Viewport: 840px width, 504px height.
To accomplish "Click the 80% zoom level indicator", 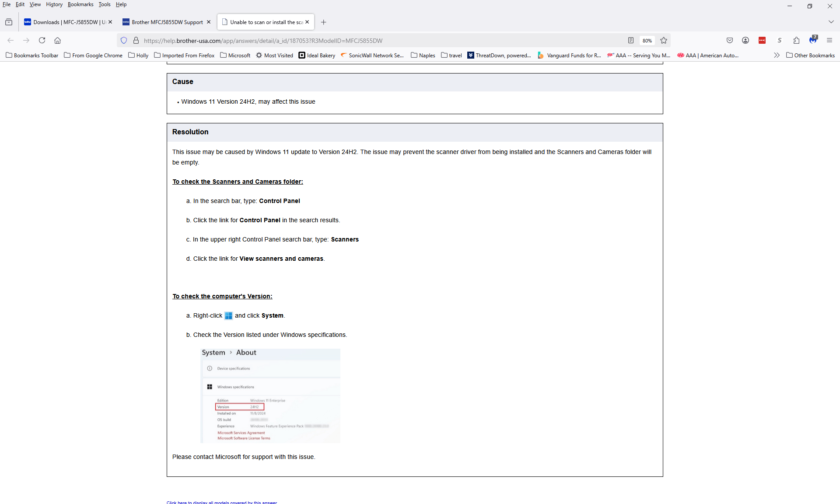I will 647,40.
